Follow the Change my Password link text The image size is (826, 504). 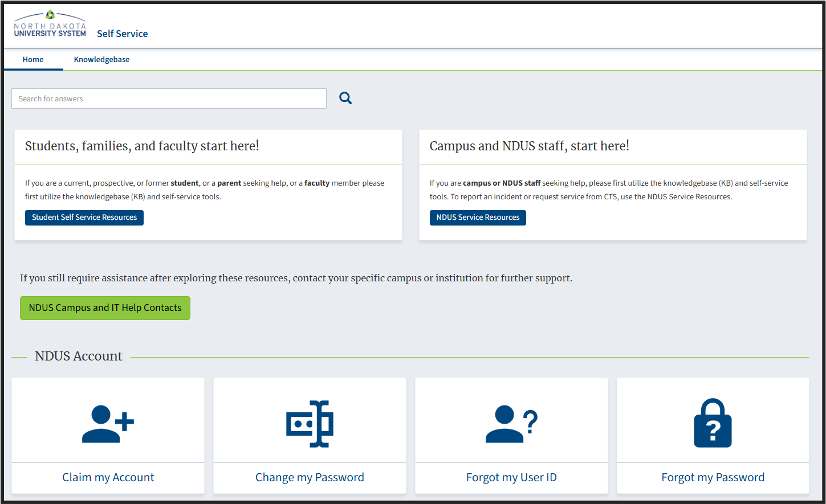coord(310,477)
